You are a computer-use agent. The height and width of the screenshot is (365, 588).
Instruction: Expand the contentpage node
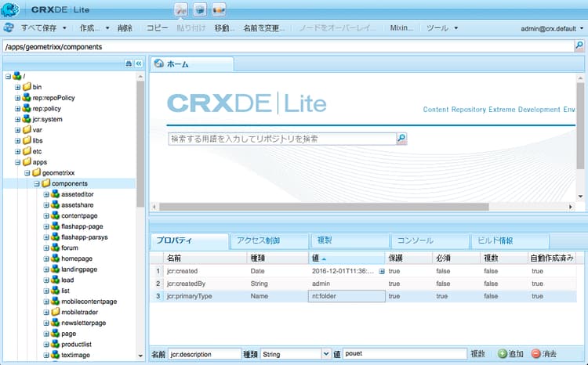[x=46, y=216]
